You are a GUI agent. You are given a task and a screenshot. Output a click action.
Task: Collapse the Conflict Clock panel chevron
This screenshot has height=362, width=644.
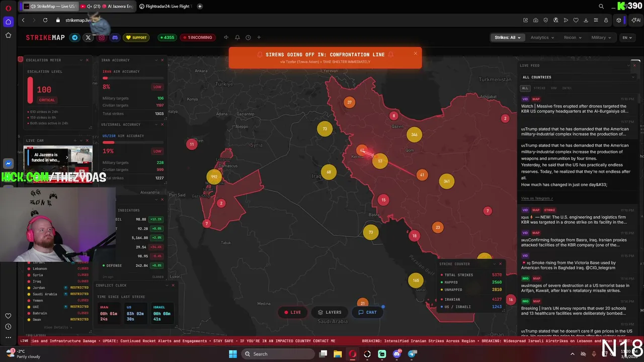click(167, 285)
